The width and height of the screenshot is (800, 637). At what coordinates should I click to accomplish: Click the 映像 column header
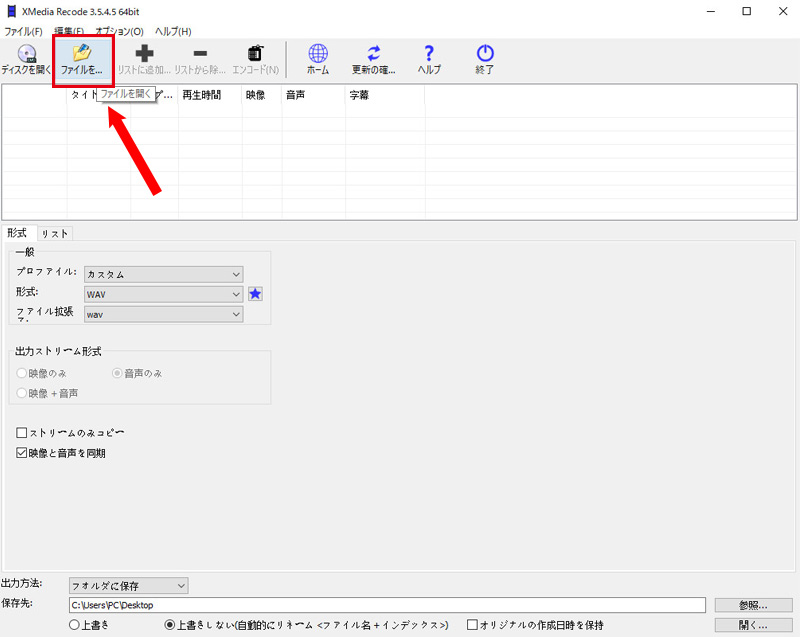pyautogui.click(x=261, y=95)
